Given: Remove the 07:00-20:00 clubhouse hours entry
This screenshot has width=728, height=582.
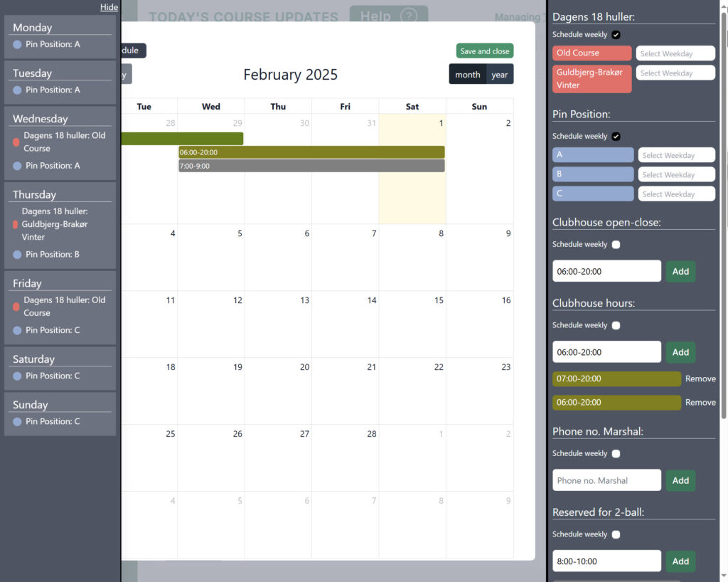Looking at the screenshot, I should (700, 379).
